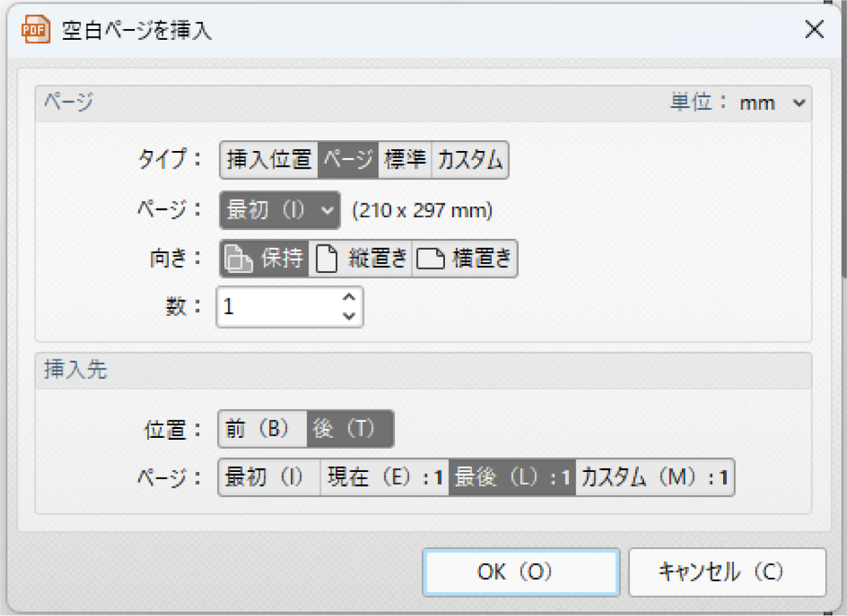
Task: Click the PDF app icon in title bar
Action: click(35, 30)
